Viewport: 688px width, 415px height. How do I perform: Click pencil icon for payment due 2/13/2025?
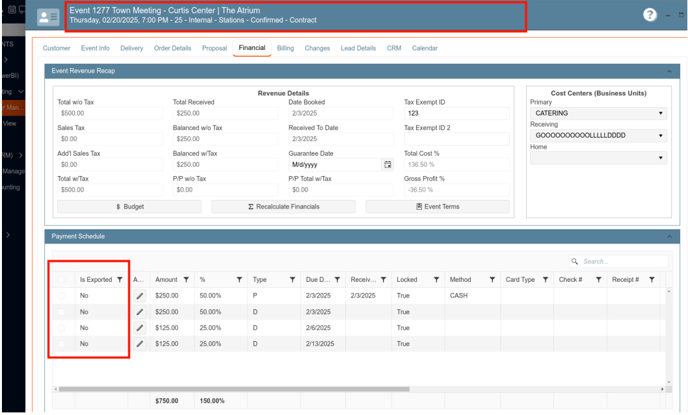point(140,344)
